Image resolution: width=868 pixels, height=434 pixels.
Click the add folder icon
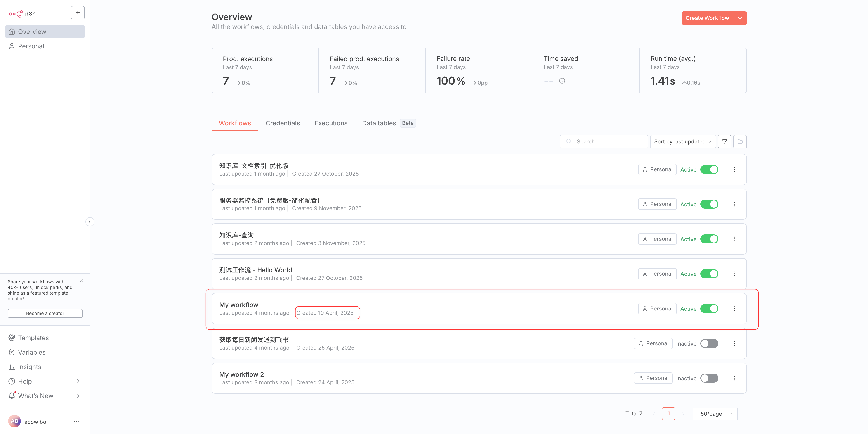740,142
